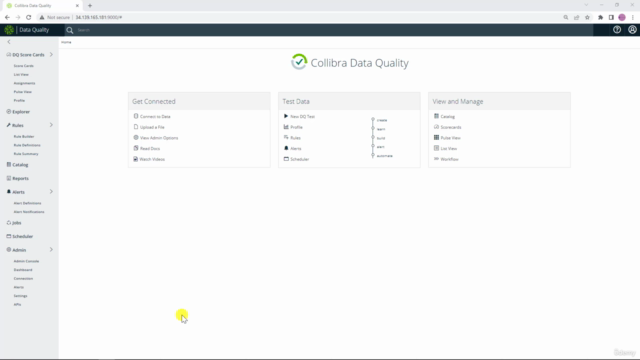Expand the Rules section chevron
Screen dimensions: 640x360
click(51, 125)
